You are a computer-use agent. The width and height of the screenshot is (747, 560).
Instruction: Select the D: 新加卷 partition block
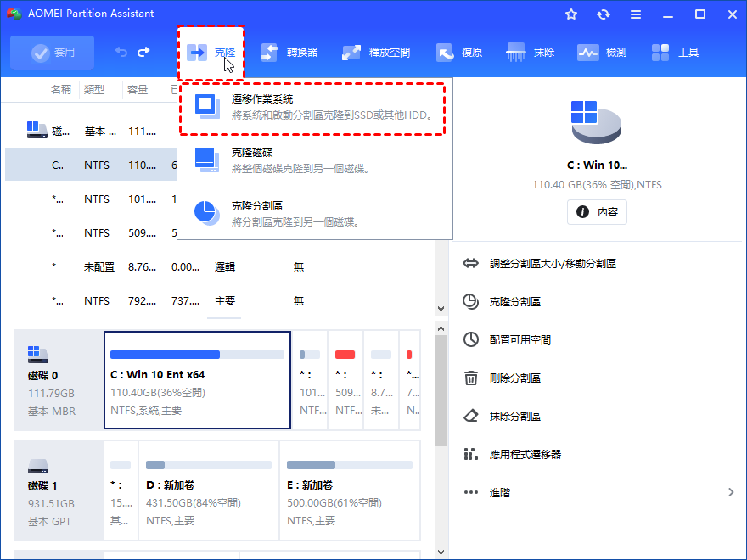(209, 490)
